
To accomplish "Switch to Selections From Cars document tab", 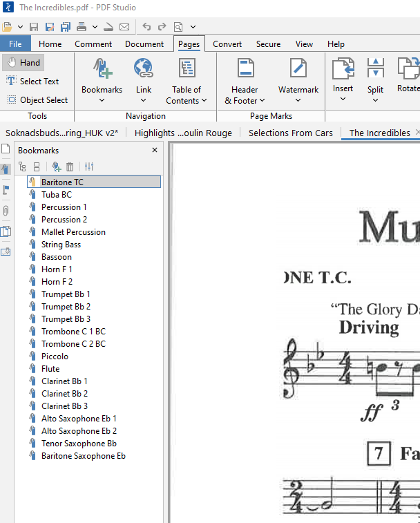I will click(291, 133).
